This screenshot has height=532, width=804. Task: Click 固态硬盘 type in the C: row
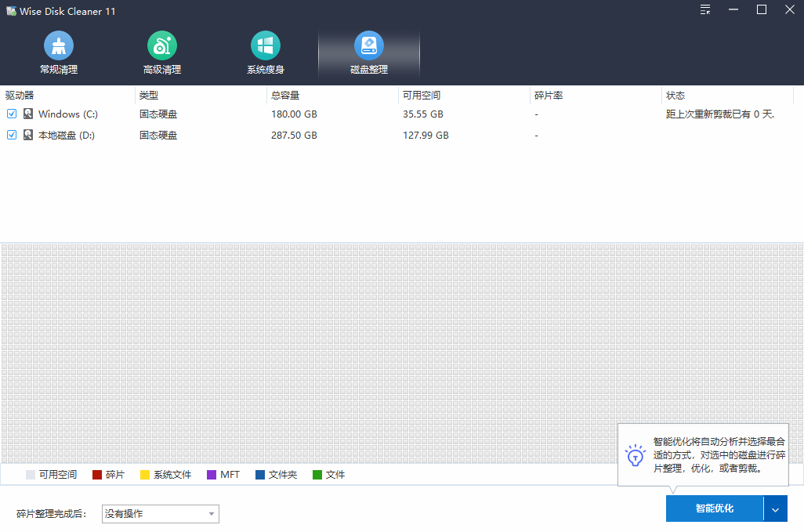pyautogui.click(x=158, y=114)
